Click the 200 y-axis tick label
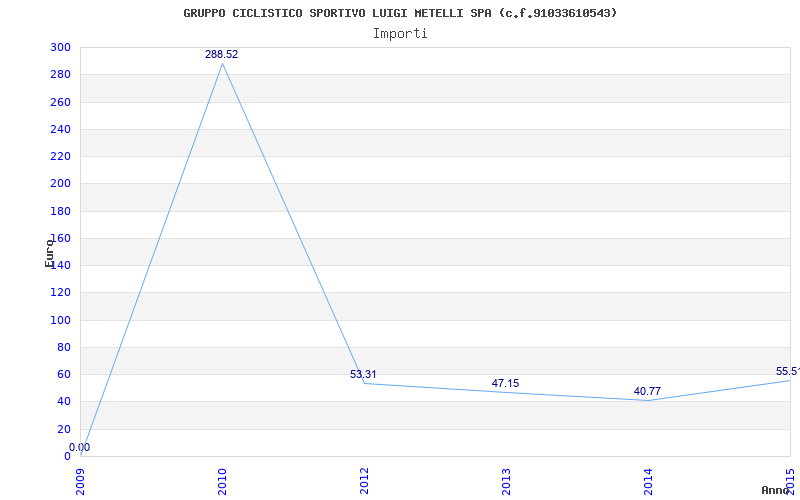This screenshot has height=500, width=800. 60,184
